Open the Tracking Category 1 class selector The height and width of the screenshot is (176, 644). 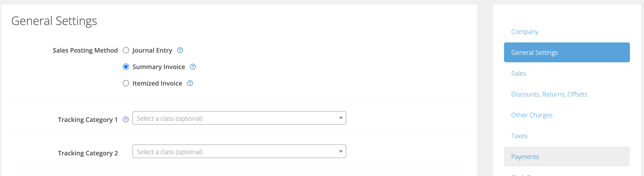click(x=239, y=118)
